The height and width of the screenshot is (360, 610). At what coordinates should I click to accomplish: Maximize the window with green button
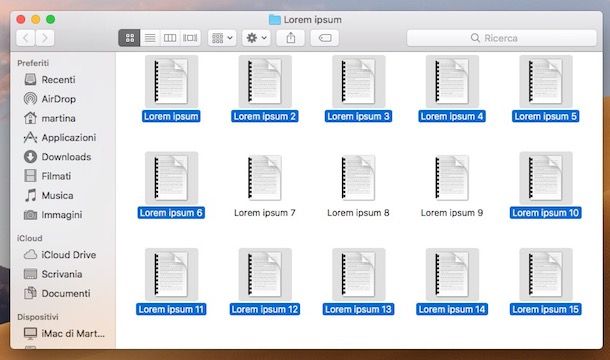[51, 19]
